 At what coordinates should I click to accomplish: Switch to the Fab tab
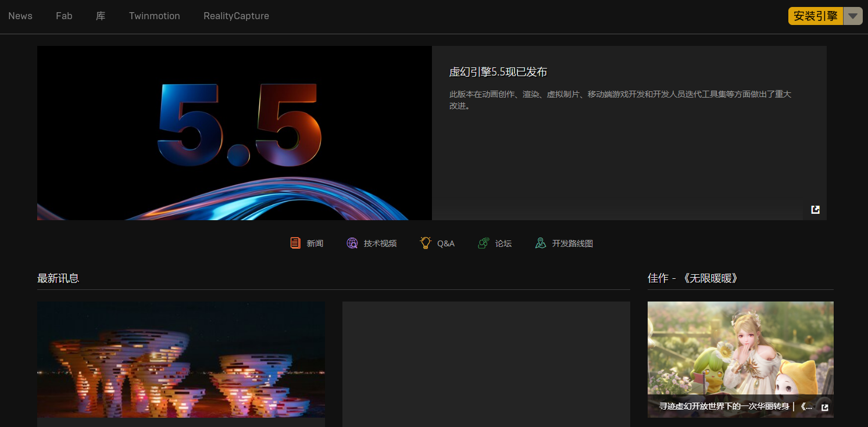tap(64, 16)
